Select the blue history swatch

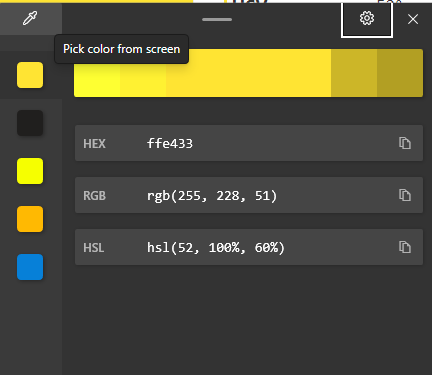pos(30,267)
